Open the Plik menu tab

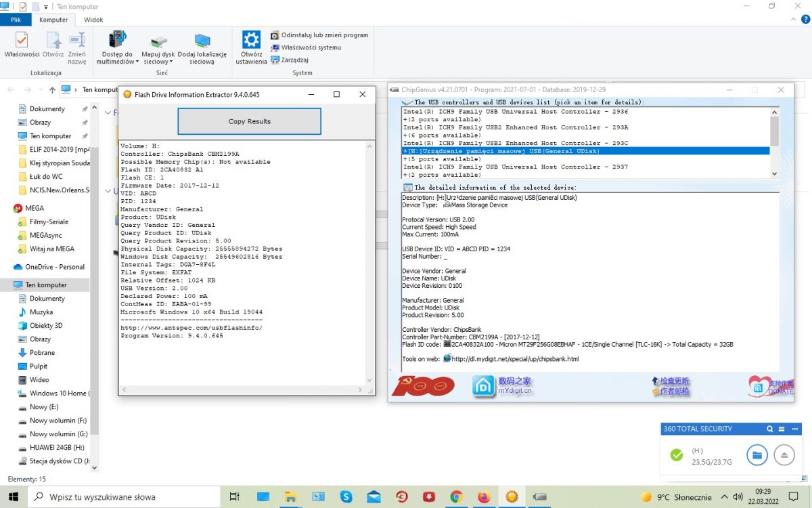16,20
